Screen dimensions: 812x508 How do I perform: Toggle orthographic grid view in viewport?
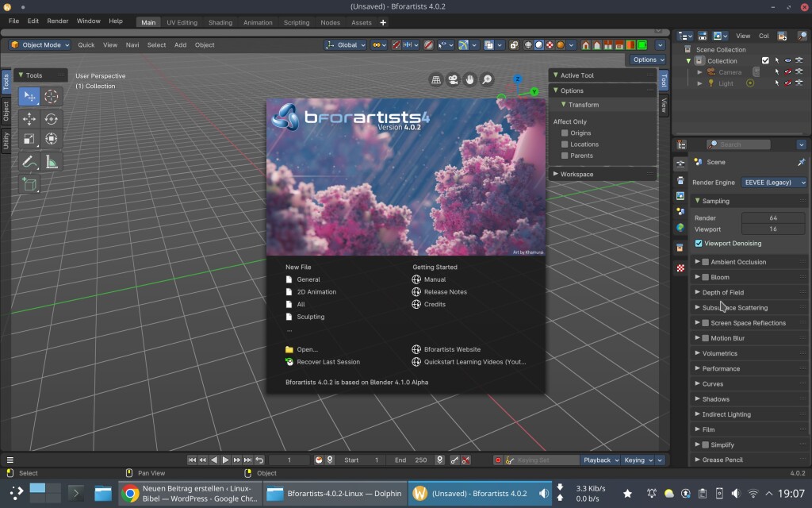(x=436, y=79)
